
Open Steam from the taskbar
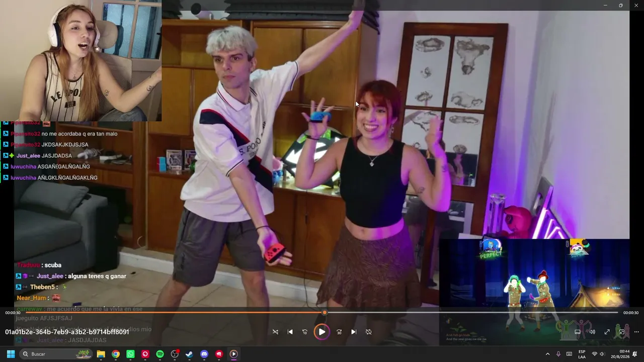click(189, 354)
